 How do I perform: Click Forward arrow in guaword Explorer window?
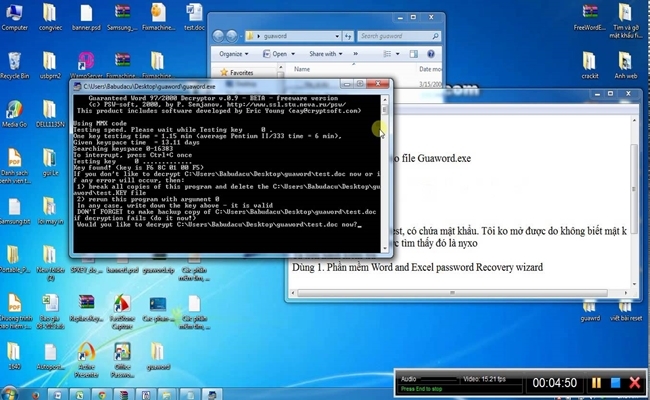click(x=232, y=36)
